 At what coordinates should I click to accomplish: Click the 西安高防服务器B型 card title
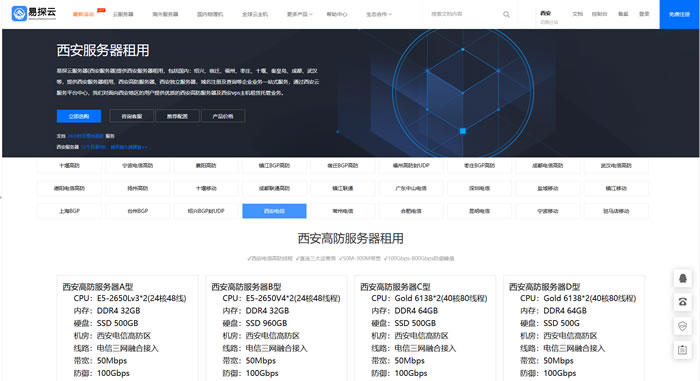point(246,287)
